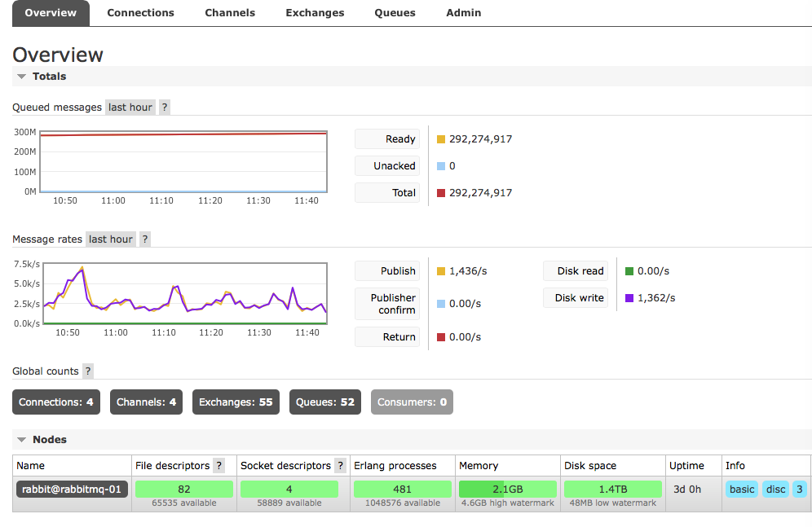Open help for File descriptors column
Viewport: 812px width, 527px height.
pos(219,465)
